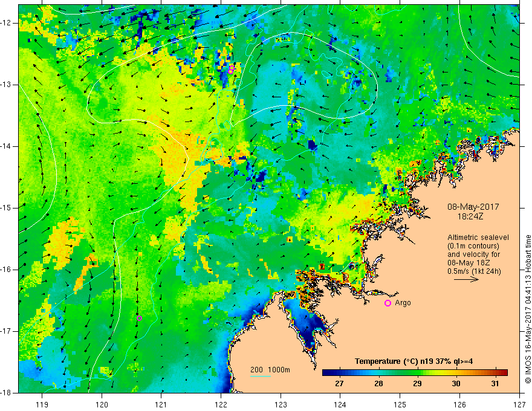The height and width of the screenshot is (411, 532).
Task: Click the '28' color bar label
Action: coord(378,384)
